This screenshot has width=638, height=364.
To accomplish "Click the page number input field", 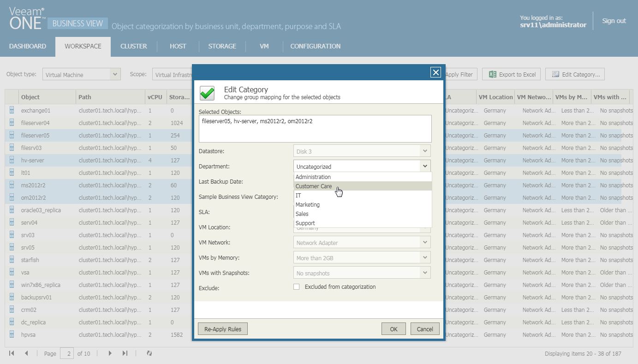I will pos(67,353).
